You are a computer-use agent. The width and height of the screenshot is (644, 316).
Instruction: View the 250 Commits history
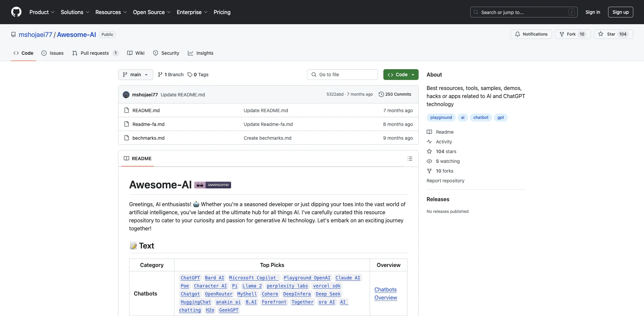pyautogui.click(x=395, y=94)
